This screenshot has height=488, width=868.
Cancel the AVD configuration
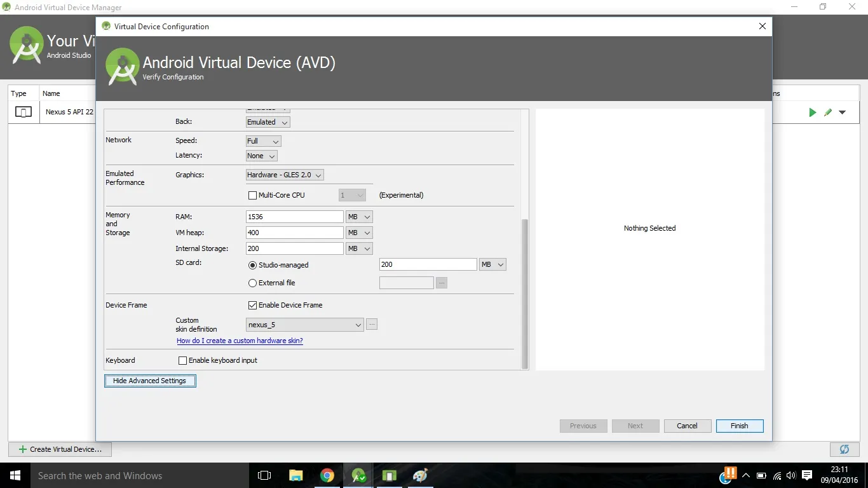(x=687, y=426)
